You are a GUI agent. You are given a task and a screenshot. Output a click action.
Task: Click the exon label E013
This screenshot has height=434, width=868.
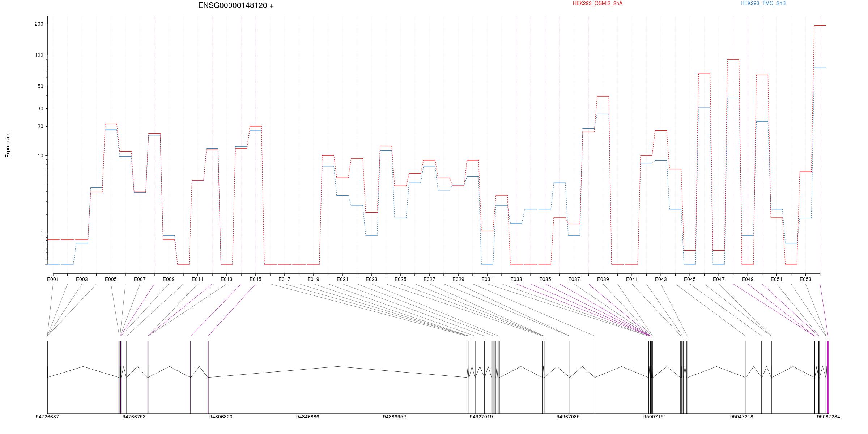(x=226, y=279)
